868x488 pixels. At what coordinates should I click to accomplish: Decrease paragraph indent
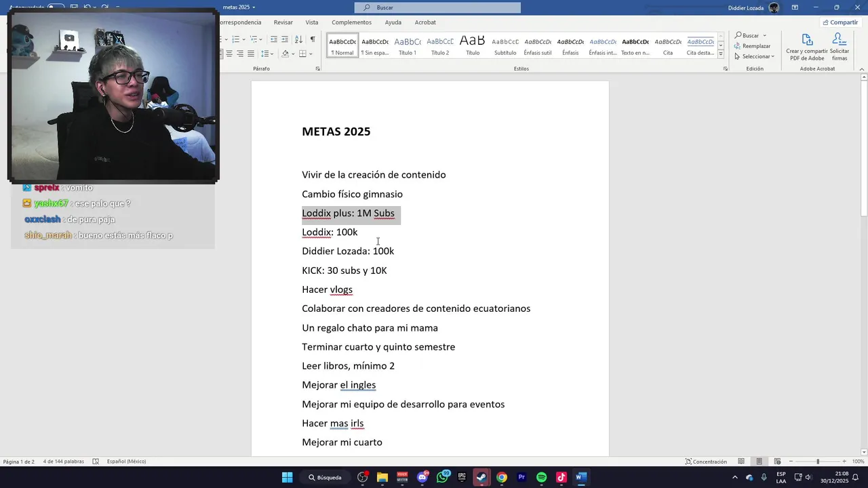click(x=273, y=39)
